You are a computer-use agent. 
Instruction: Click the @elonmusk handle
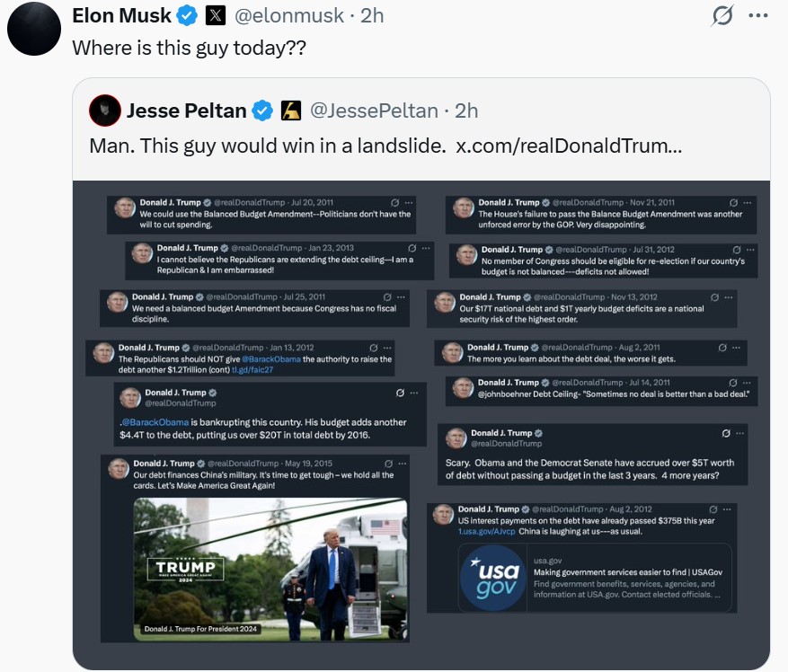click(x=288, y=16)
